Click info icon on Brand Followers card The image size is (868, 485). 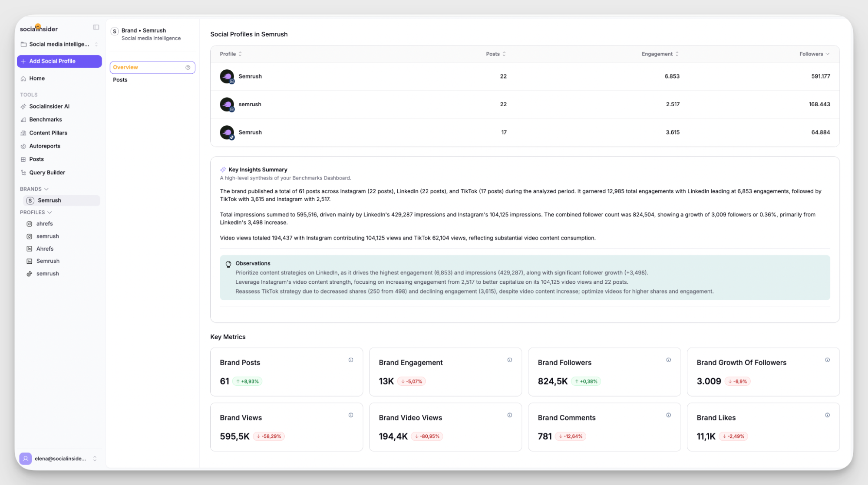[669, 360]
